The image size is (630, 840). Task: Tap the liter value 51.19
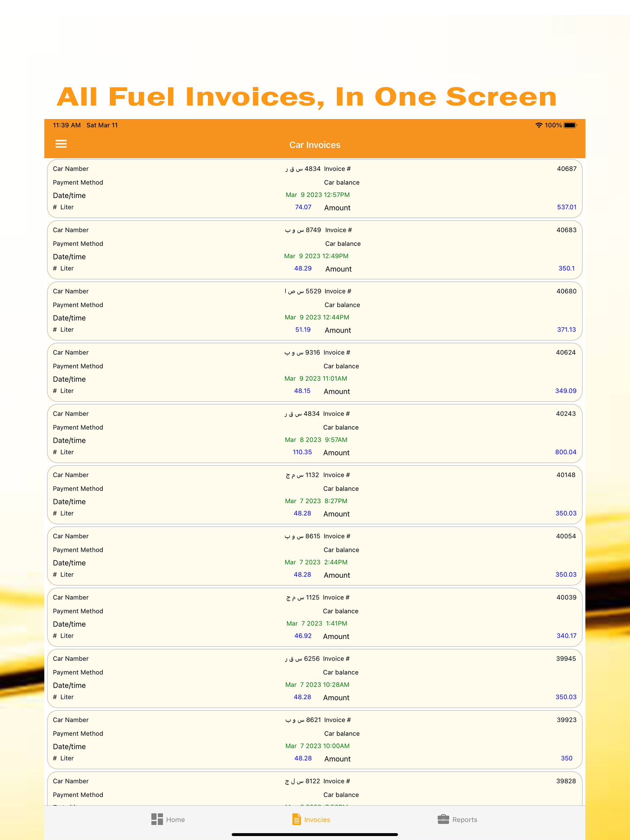point(303,329)
